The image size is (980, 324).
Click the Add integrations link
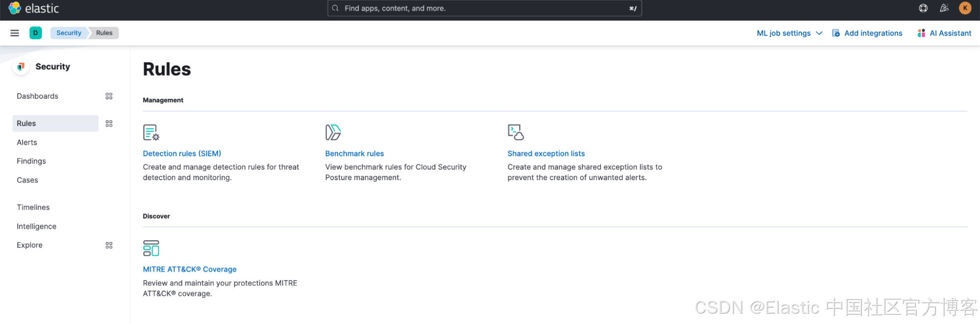click(873, 33)
